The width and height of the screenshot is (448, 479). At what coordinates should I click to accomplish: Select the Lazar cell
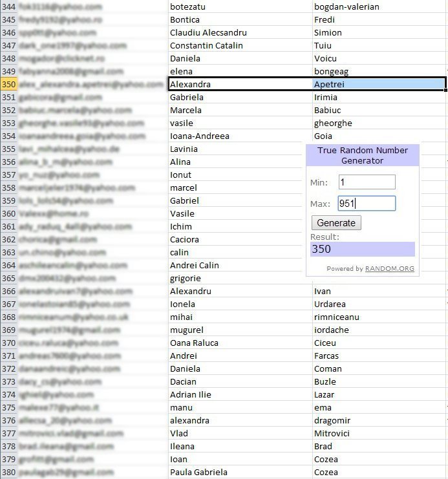(379, 395)
